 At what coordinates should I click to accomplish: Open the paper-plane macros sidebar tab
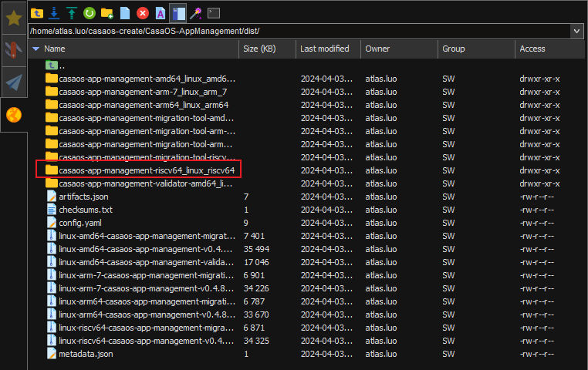tap(14, 82)
